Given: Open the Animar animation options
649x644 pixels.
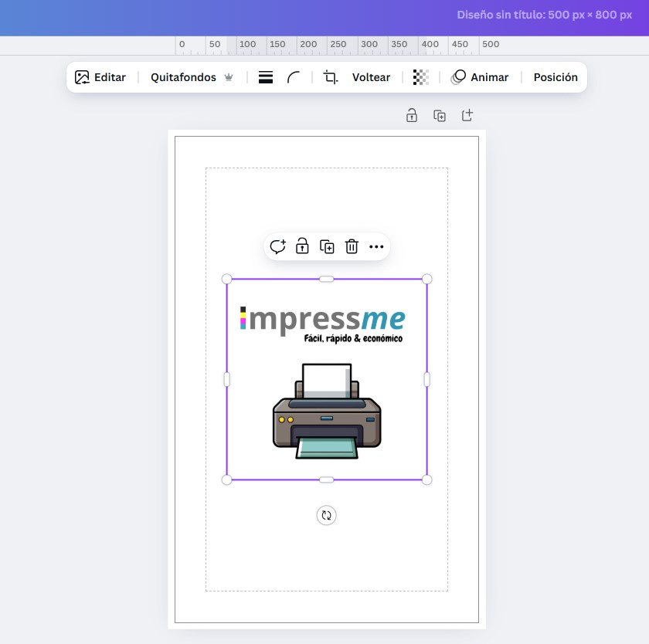Looking at the screenshot, I should click(480, 77).
